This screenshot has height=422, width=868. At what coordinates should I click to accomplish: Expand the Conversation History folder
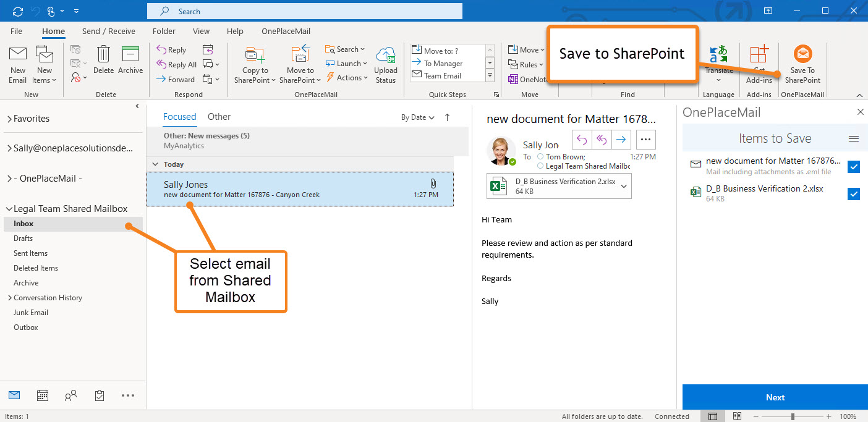point(9,298)
